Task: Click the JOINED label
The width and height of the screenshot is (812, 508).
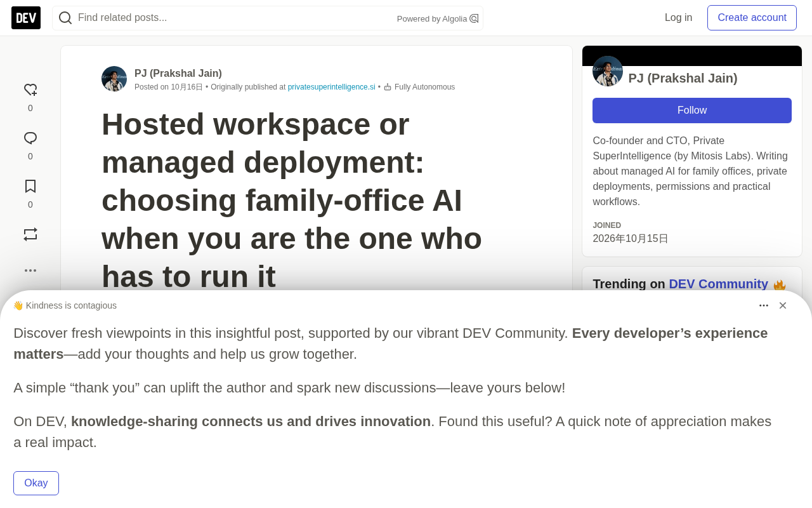Action: tap(606, 225)
